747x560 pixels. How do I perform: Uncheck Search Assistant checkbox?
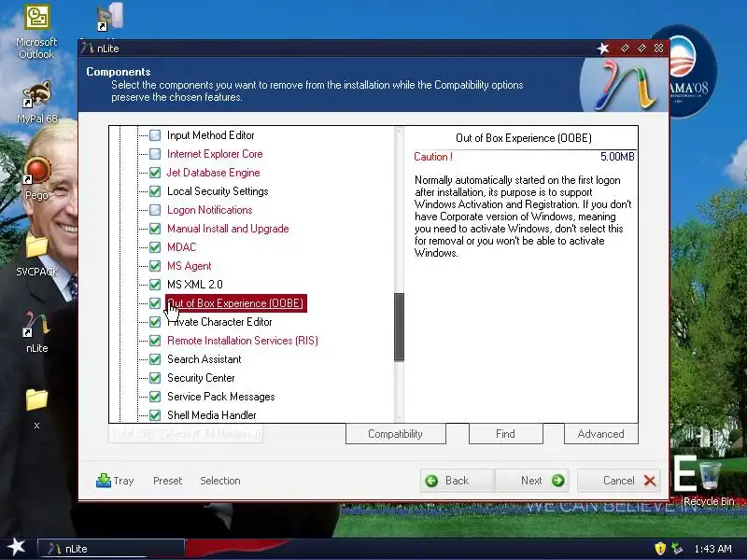[x=155, y=359]
